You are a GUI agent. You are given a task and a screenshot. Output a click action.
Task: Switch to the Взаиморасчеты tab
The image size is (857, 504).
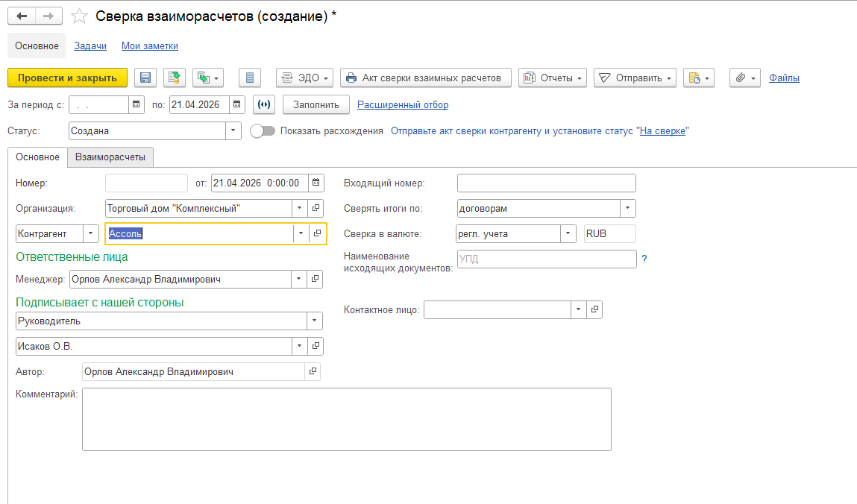coord(110,157)
